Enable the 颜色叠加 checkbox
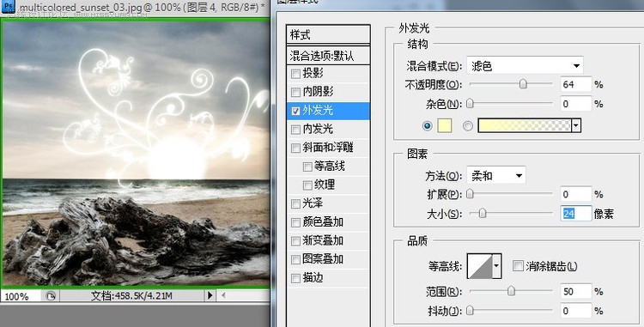This screenshot has width=644, height=327. pos(295,223)
